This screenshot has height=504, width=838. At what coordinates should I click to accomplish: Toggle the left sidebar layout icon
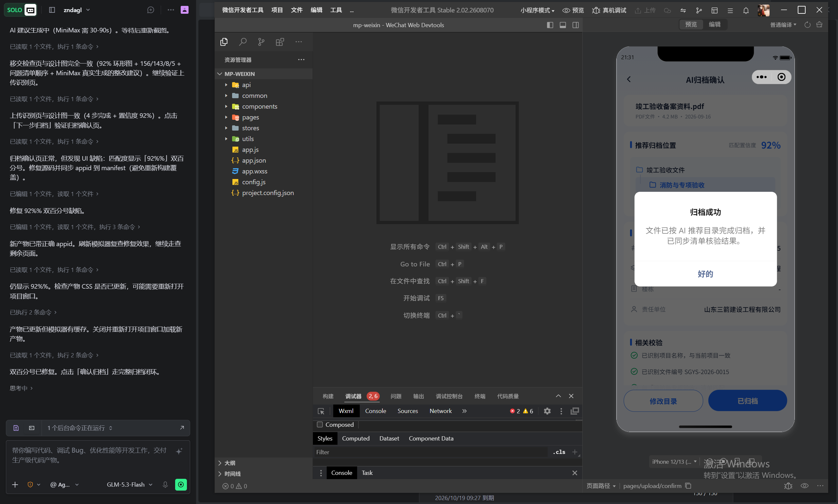550,25
